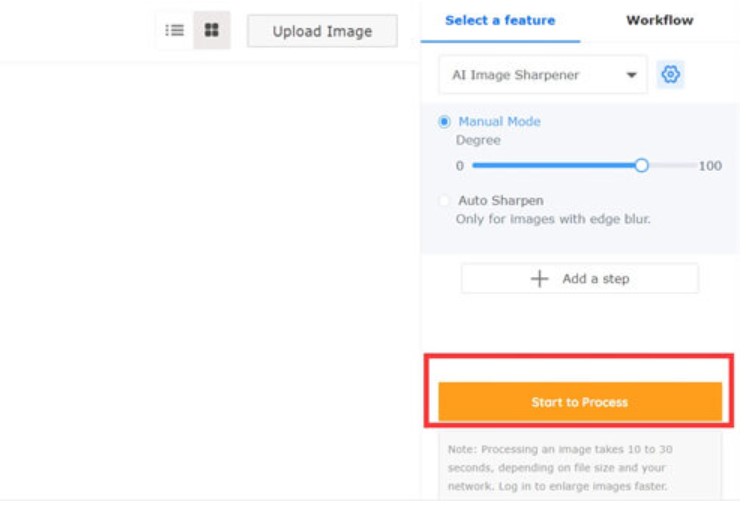
Task: Click the Degree slider handle
Action: click(642, 166)
